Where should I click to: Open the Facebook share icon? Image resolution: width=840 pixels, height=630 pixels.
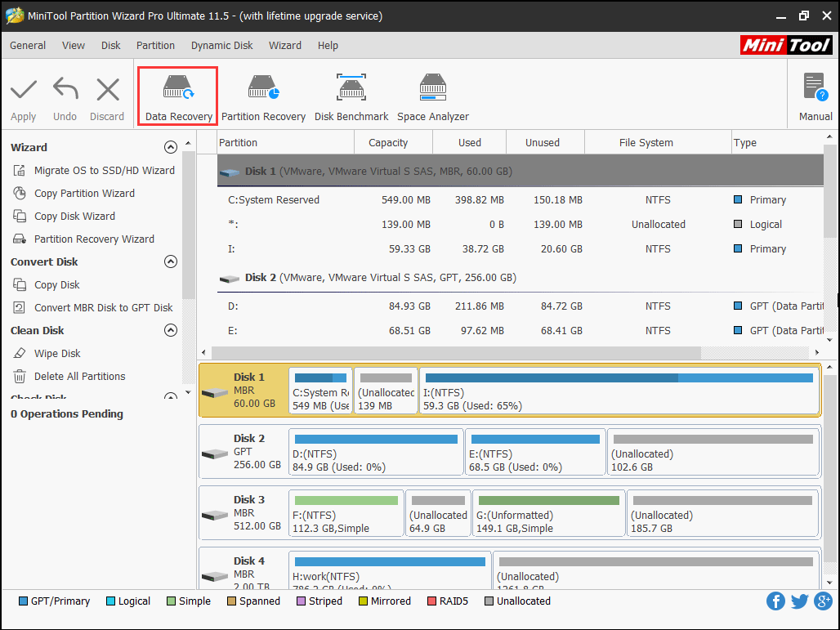[775, 601]
